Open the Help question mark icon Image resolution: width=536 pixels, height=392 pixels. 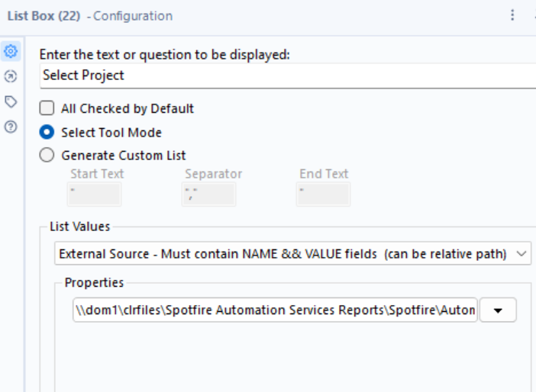tap(11, 127)
